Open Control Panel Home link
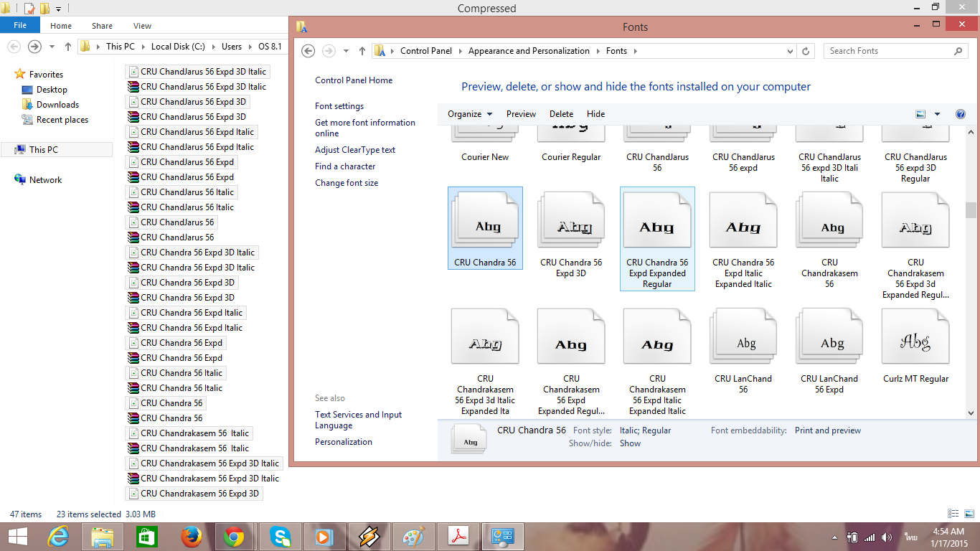980x551 pixels. coord(354,80)
